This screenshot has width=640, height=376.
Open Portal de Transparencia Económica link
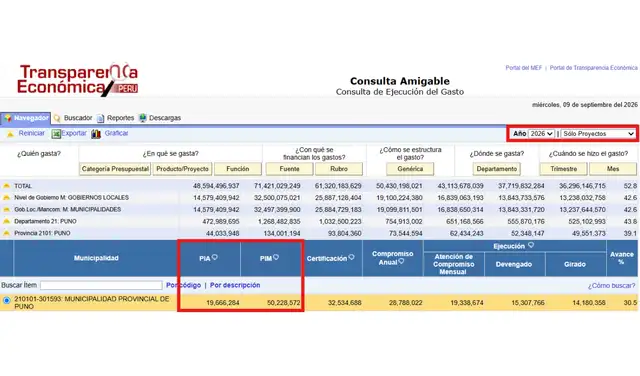coord(593,68)
